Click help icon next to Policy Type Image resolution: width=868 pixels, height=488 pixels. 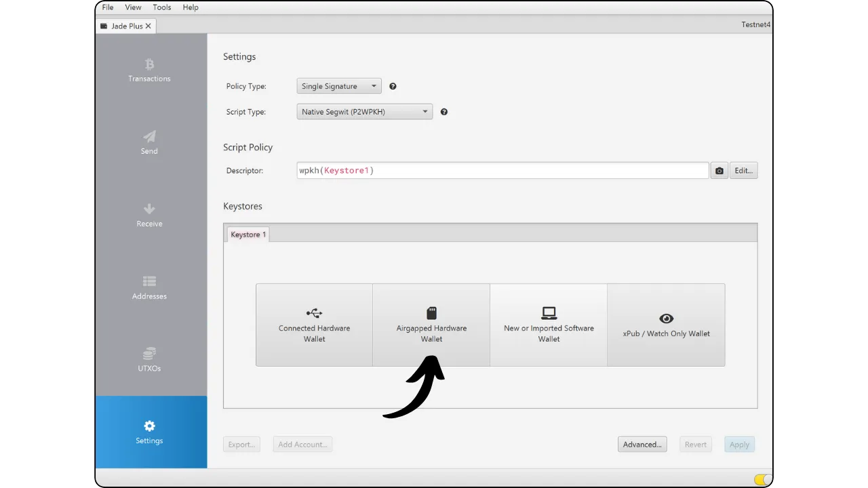tap(393, 87)
